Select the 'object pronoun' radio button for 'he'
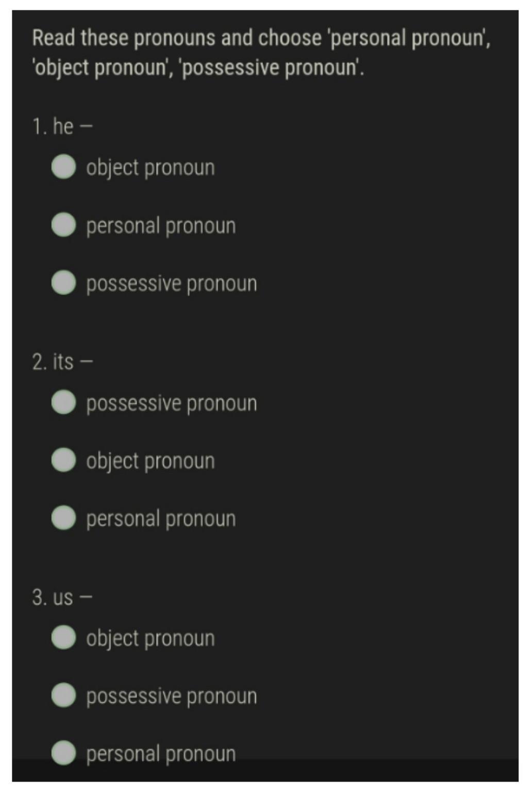This screenshot has height=796, width=532. tap(63, 167)
